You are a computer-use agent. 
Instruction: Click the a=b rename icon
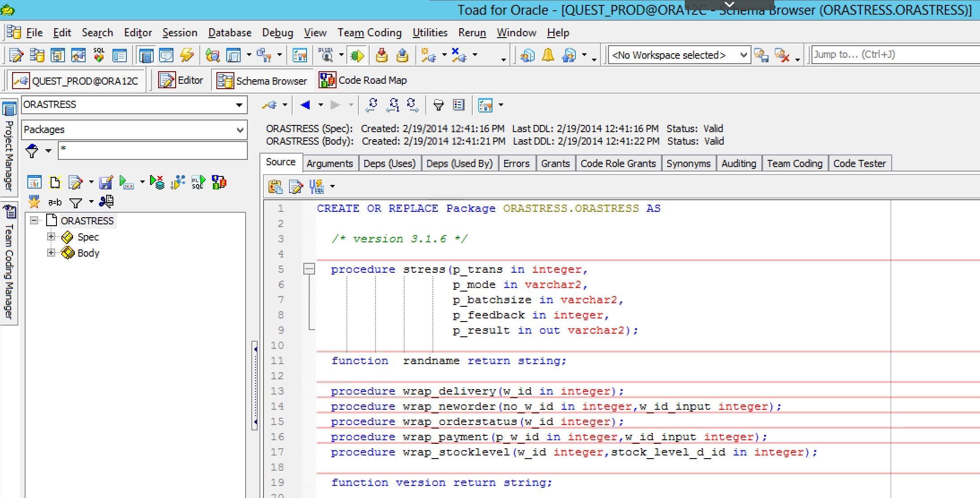55,202
